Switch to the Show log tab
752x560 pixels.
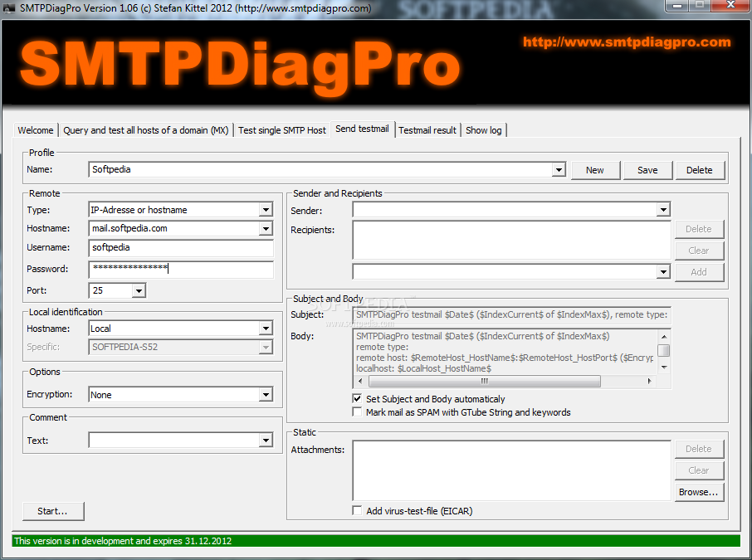pyautogui.click(x=483, y=130)
